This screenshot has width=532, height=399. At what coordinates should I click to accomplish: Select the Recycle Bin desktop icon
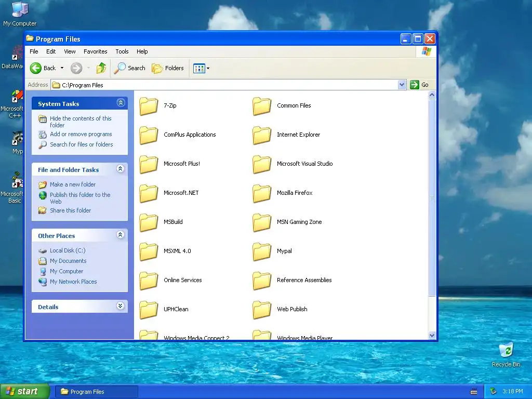tap(506, 355)
